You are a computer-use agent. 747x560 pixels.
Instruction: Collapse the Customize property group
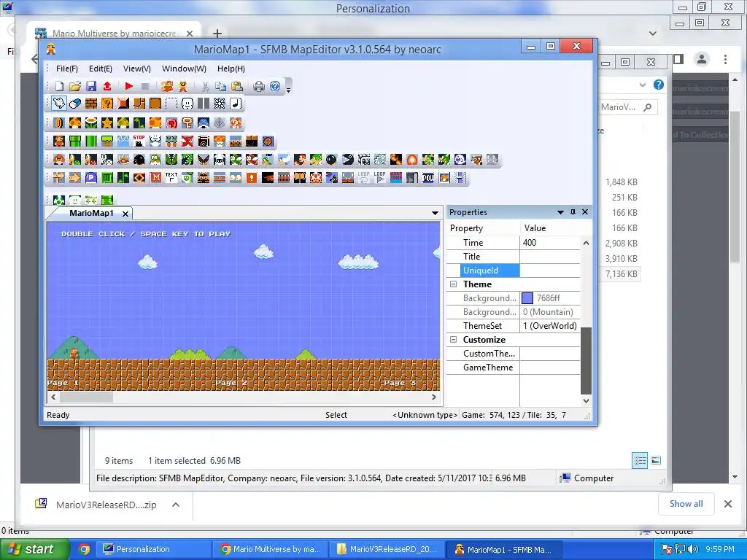[453, 340]
